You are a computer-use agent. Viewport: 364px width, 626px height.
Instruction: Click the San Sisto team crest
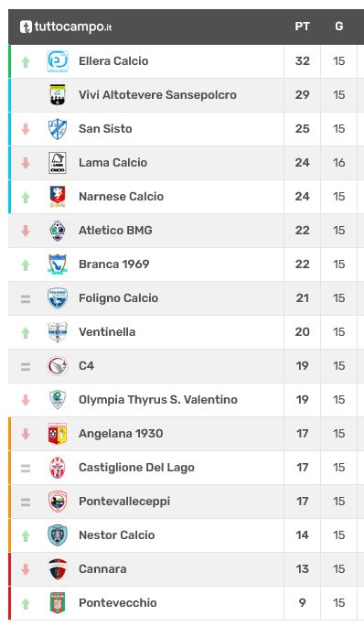58,129
